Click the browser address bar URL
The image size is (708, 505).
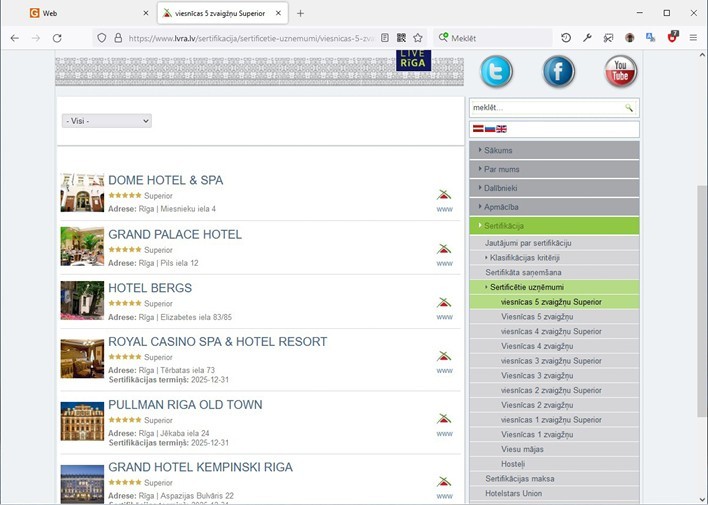(251, 38)
